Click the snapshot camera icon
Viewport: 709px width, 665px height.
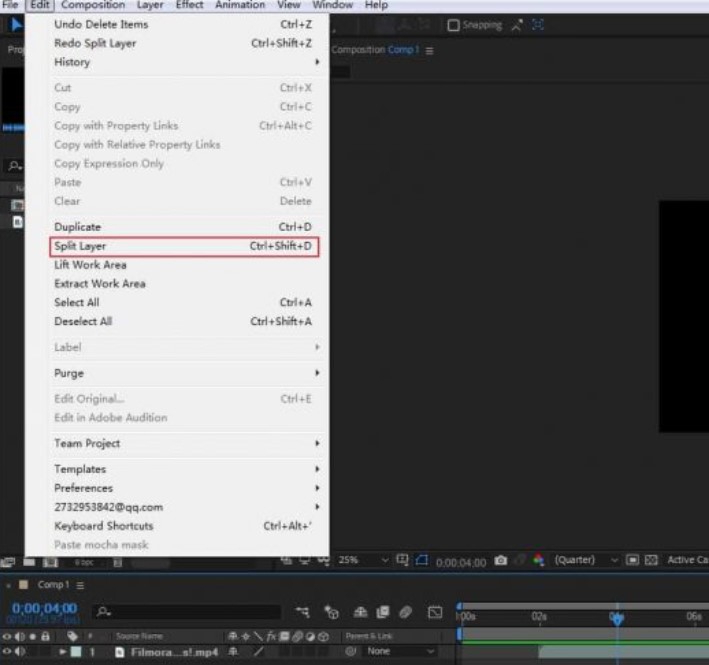pyautogui.click(x=501, y=561)
